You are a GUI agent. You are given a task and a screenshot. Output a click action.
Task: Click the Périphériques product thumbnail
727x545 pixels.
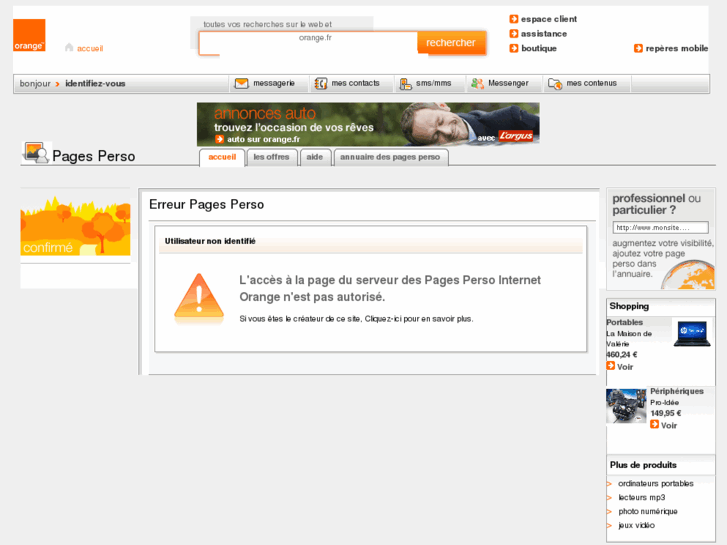[626, 406]
